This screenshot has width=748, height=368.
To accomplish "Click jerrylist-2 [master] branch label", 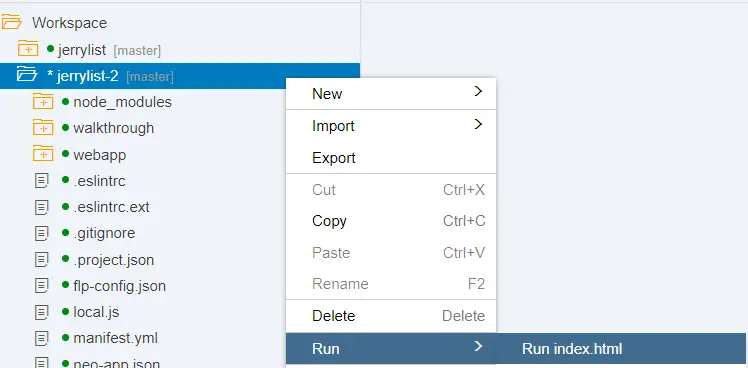I will pos(150,76).
